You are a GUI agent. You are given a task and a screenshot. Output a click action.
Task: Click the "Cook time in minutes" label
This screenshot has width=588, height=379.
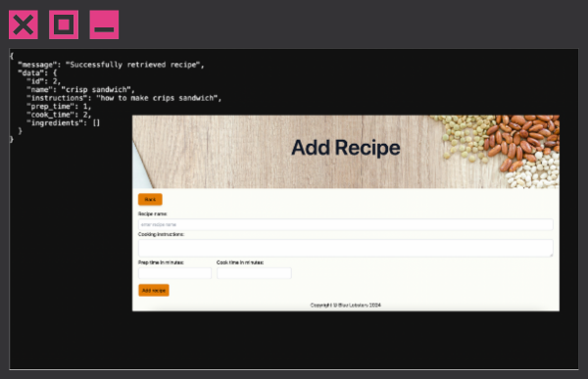coord(240,262)
